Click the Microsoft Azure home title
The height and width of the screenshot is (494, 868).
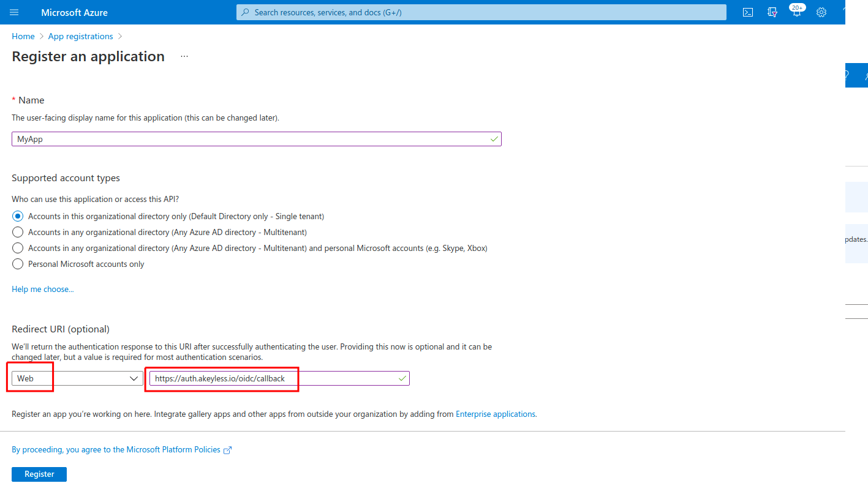[75, 12]
